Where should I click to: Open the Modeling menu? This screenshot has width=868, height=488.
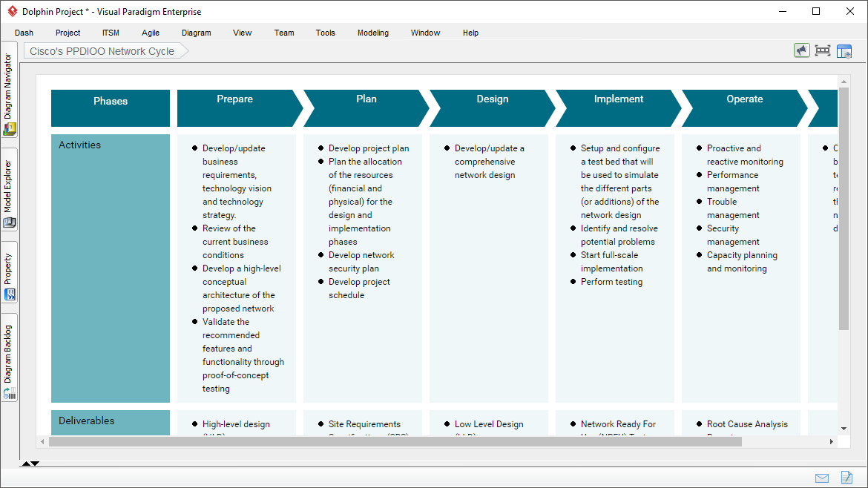point(373,33)
